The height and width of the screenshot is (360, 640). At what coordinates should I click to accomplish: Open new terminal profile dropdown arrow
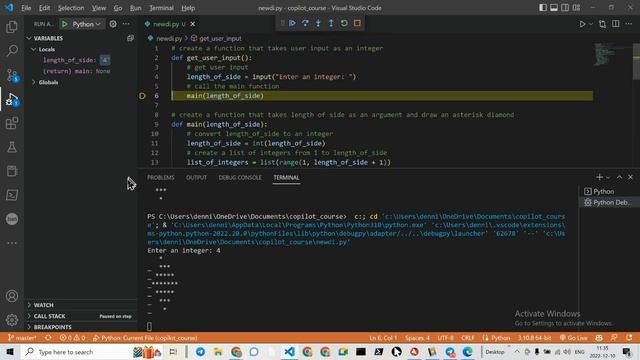pyautogui.click(x=608, y=177)
